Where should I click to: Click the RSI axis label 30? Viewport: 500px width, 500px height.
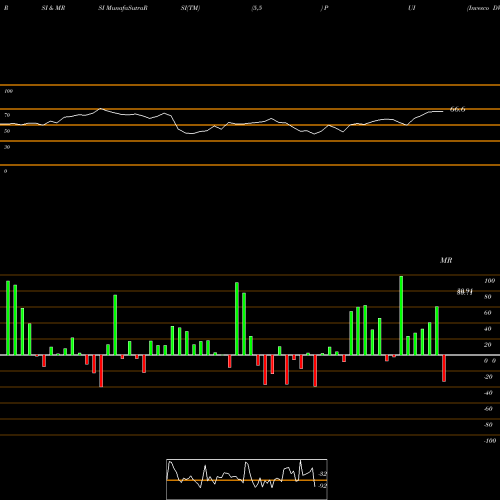(7, 147)
